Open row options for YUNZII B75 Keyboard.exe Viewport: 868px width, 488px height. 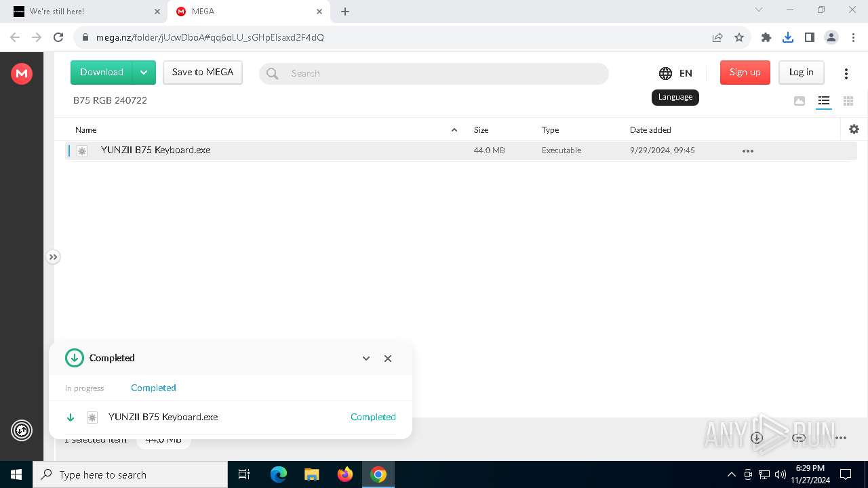point(748,151)
